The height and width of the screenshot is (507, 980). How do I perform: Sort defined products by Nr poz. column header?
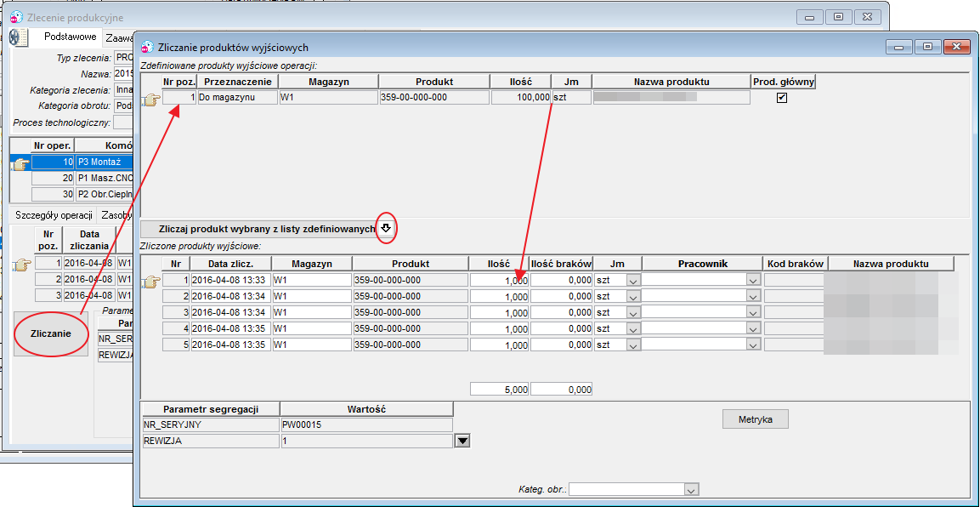179,82
